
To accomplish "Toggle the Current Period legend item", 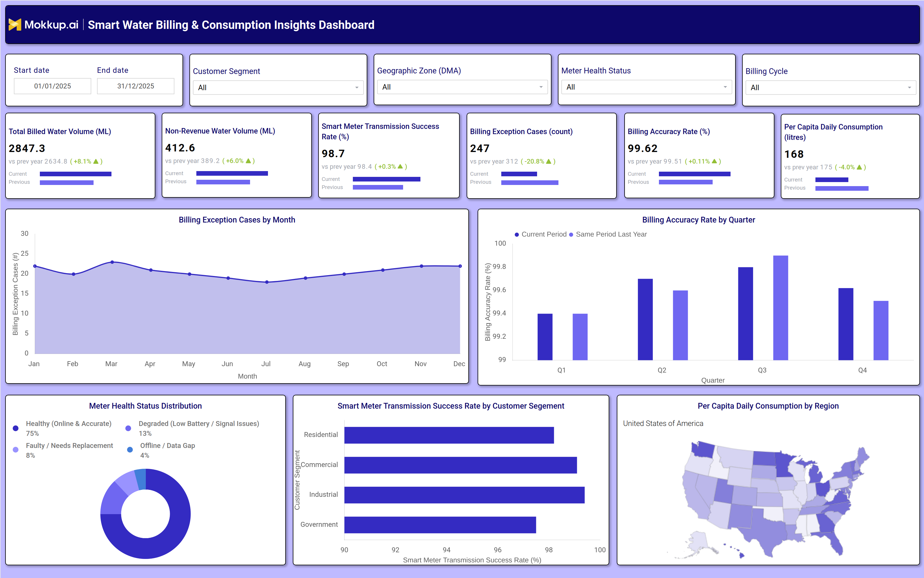I will click(x=540, y=234).
